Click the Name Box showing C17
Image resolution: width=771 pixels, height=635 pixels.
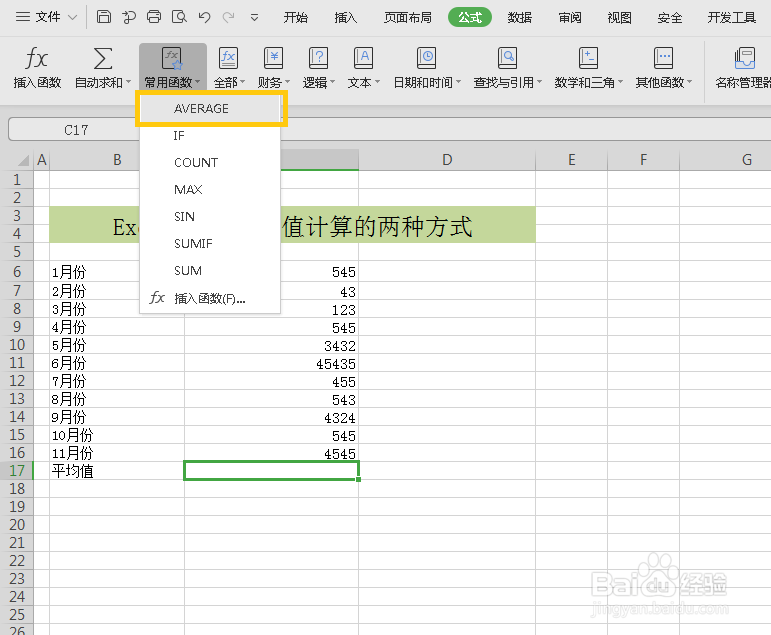74,130
